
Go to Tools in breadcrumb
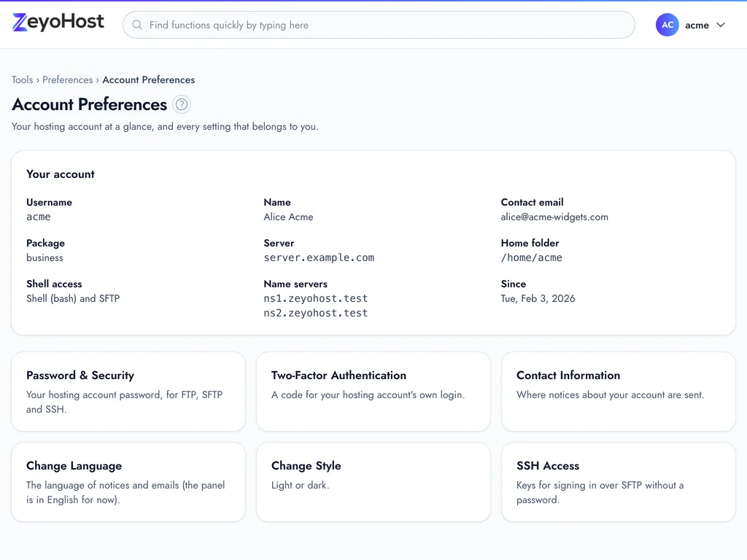point(23,79)
